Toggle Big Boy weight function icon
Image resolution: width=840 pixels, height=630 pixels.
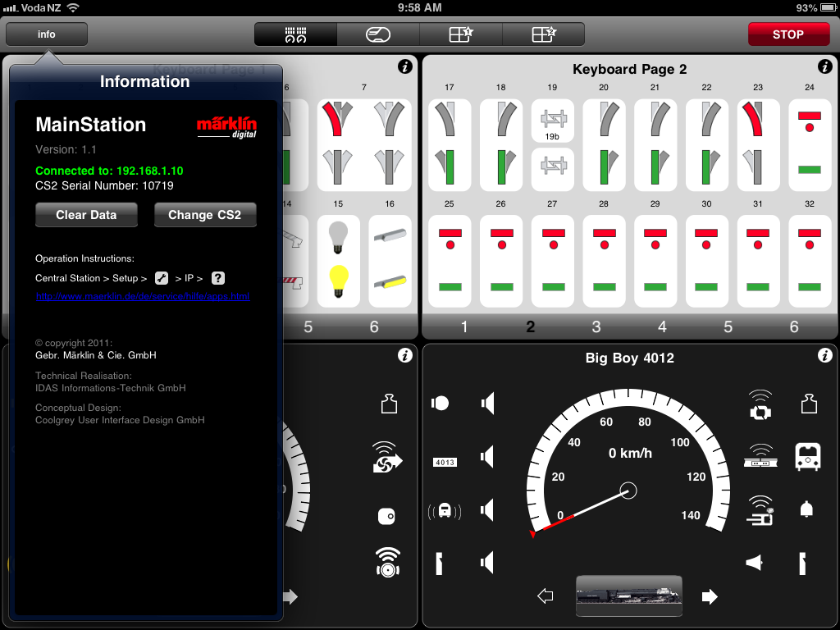tap(809, 404)
